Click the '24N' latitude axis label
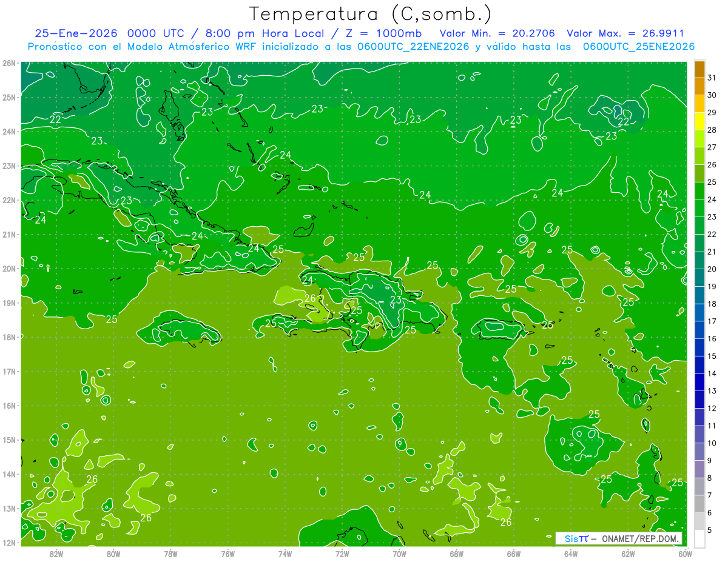 (8, 132)
